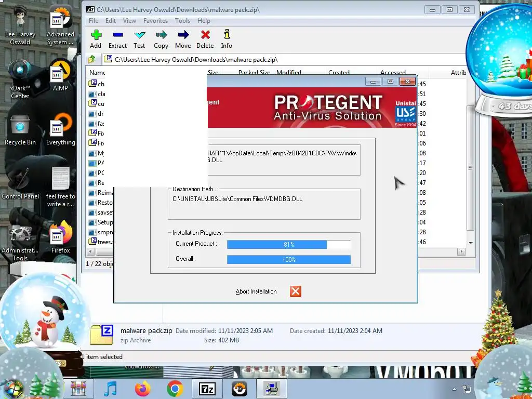Select the Resto file in list
This screenshot has width=532, height=399.
[x=101, y=203]
